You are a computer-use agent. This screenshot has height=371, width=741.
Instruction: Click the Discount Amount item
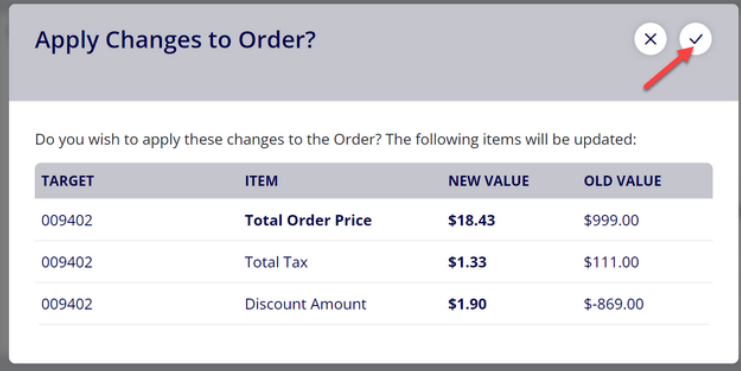pos(305,304)
